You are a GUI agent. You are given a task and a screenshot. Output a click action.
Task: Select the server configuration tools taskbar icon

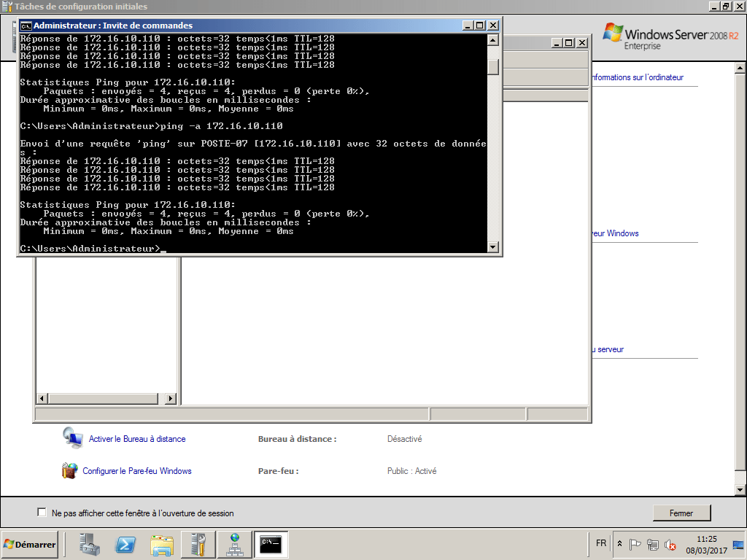[x=198, y=544]
